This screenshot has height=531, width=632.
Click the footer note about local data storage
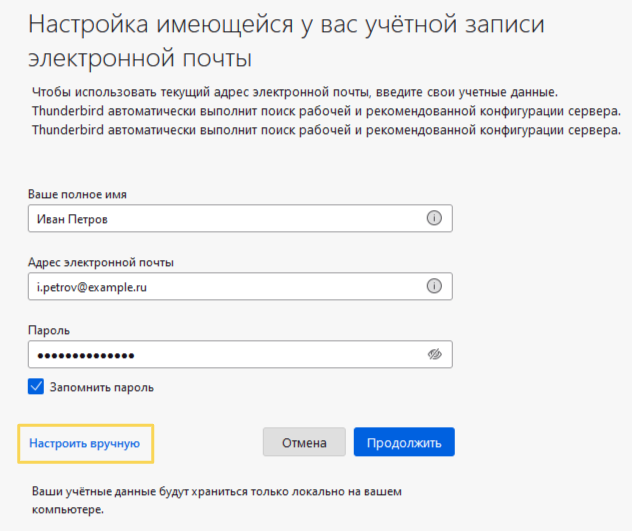tap(219, 500)
